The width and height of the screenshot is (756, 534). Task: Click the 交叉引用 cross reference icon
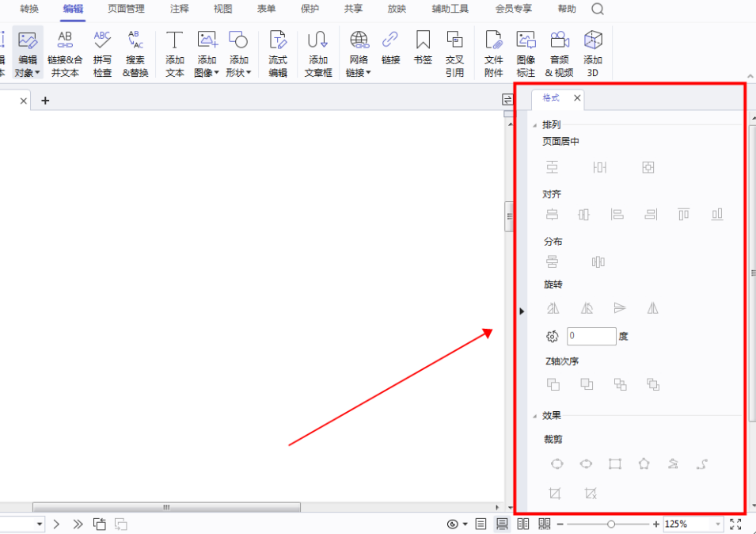tap(454, 54)
